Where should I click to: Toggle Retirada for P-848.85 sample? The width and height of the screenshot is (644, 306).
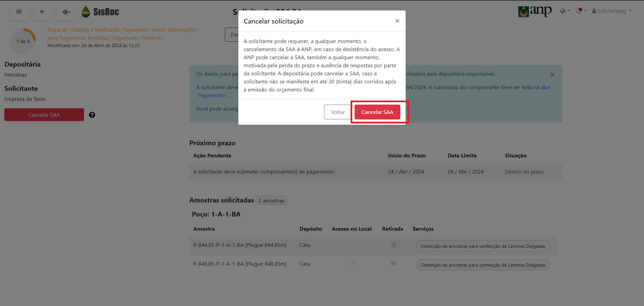pyautogui.click(x=393, y=264)
